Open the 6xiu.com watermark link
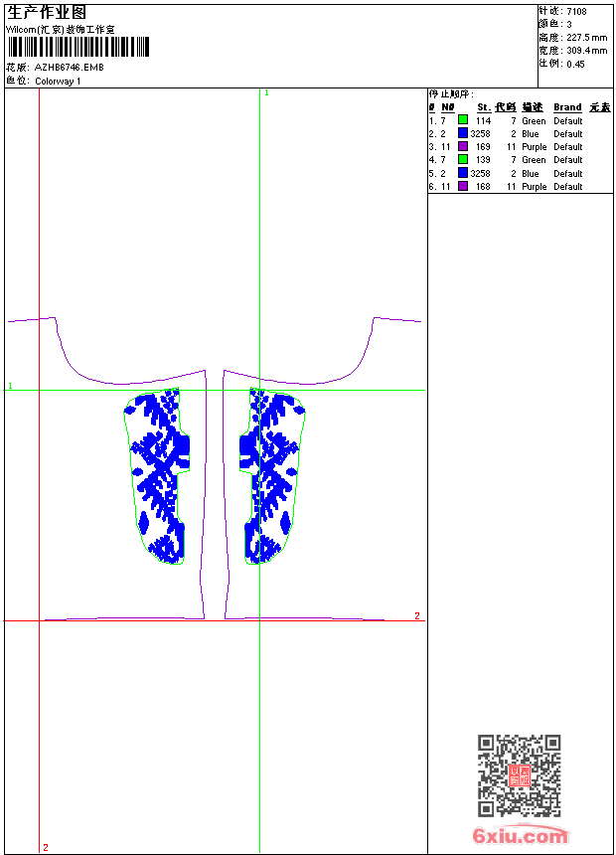Screen dimensions: 616x855 click(x=521, y=835)
